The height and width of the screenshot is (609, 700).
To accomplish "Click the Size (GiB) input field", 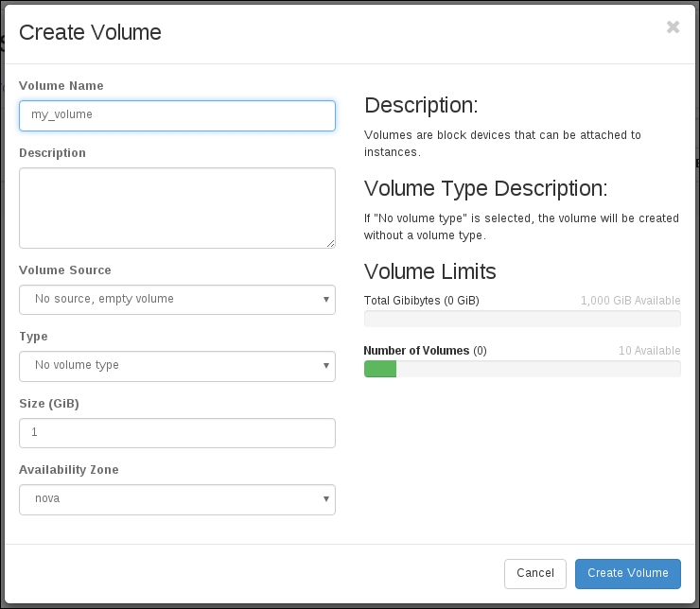I will 177,432.
